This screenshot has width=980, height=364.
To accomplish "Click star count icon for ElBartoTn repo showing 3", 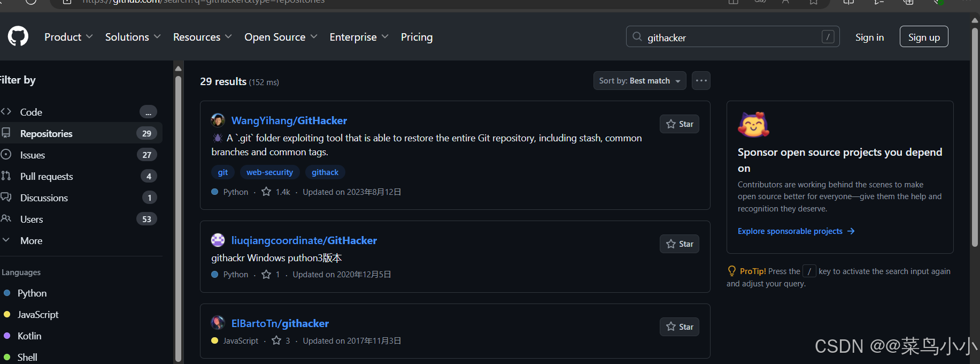I will click(276, 340).
